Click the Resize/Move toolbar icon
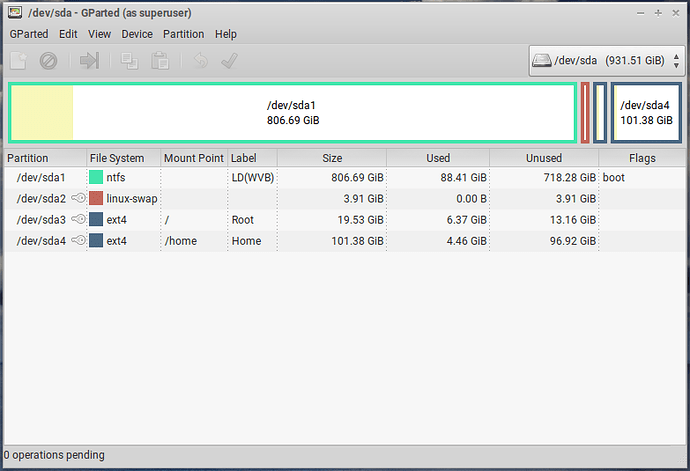Image resolution: width=690 pixels, height=471 pixels. tap(89, 61)
